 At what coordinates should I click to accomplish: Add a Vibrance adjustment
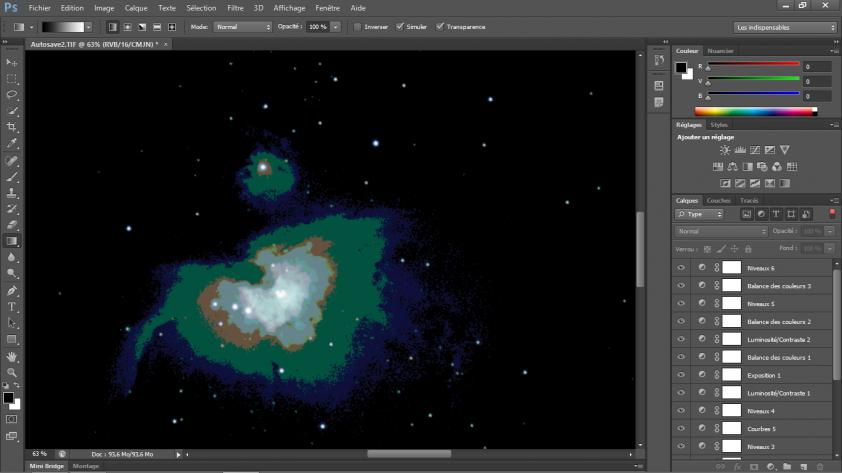pos(785,150)
